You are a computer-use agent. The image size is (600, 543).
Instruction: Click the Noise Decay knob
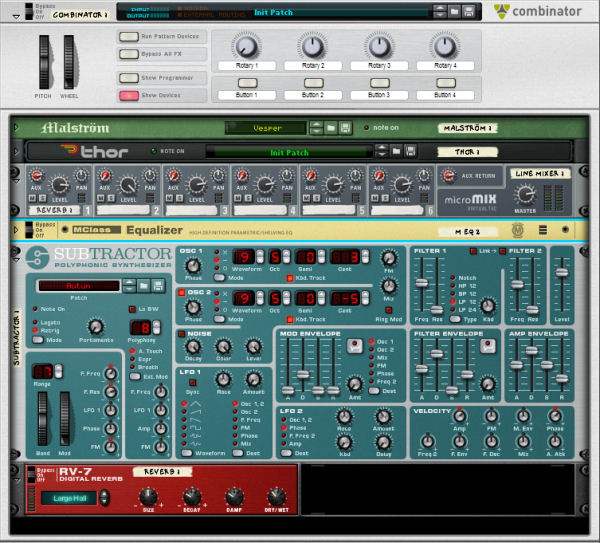(193, 347)
